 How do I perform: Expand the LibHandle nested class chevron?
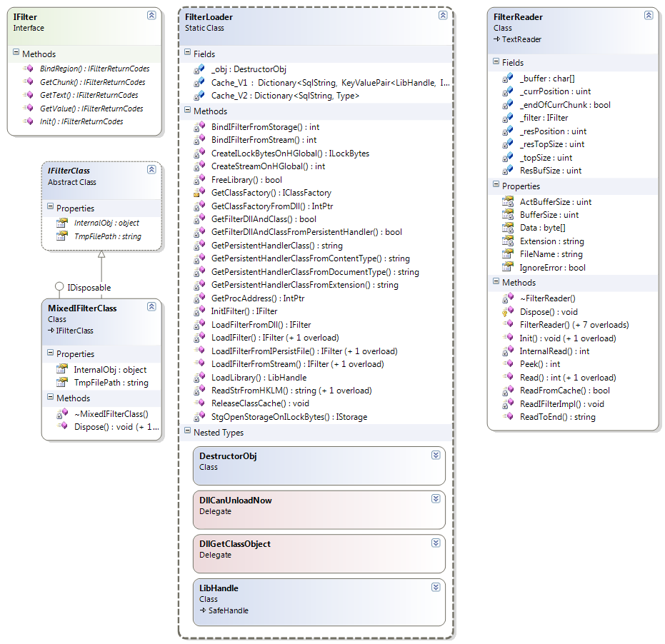[436, 587]
